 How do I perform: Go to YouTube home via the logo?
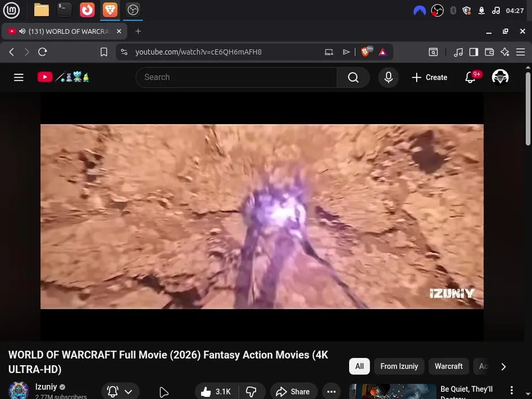coord(63,78)
